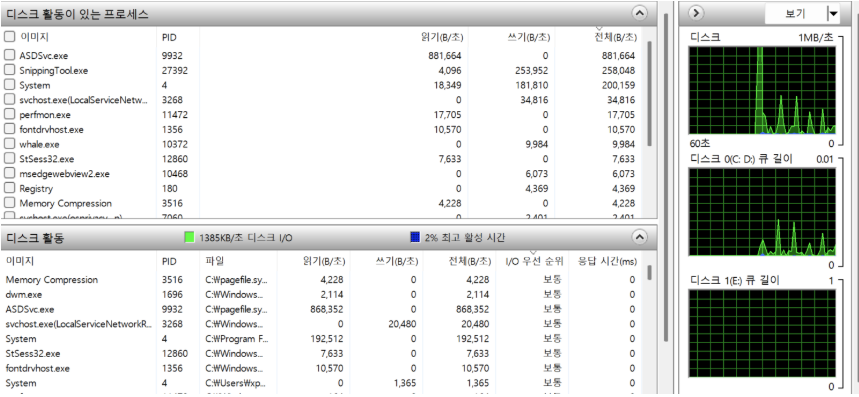Viewport: 859px width, 397px height.
Task: Open the 보기 dropdown arrow
Action: (833, 14)
